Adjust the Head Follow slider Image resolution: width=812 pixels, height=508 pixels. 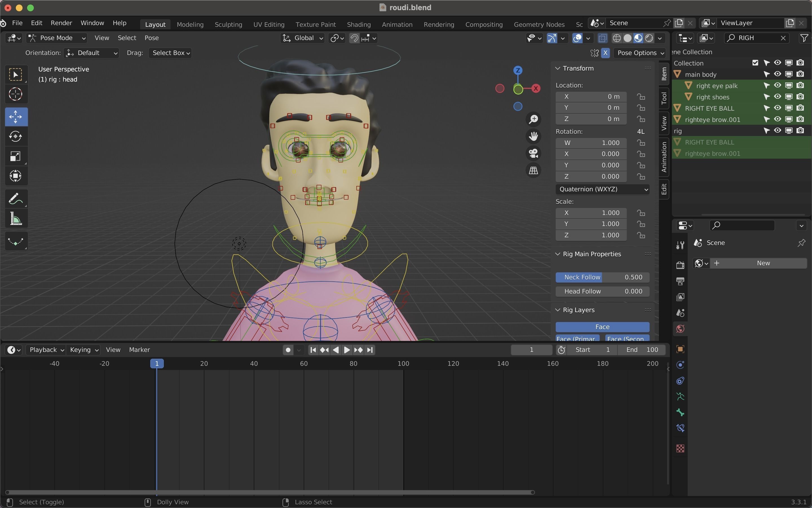pyautogui.click(x=602, y=291)
